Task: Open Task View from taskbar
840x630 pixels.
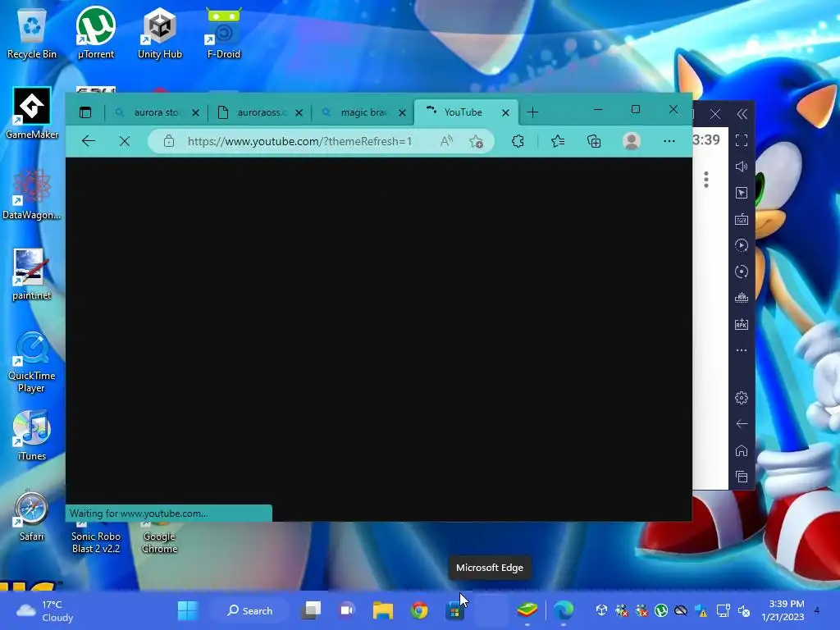Action: (x=311, y=610)
